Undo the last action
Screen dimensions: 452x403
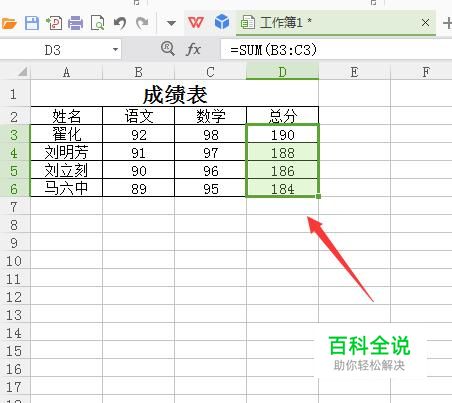(120, 23)
